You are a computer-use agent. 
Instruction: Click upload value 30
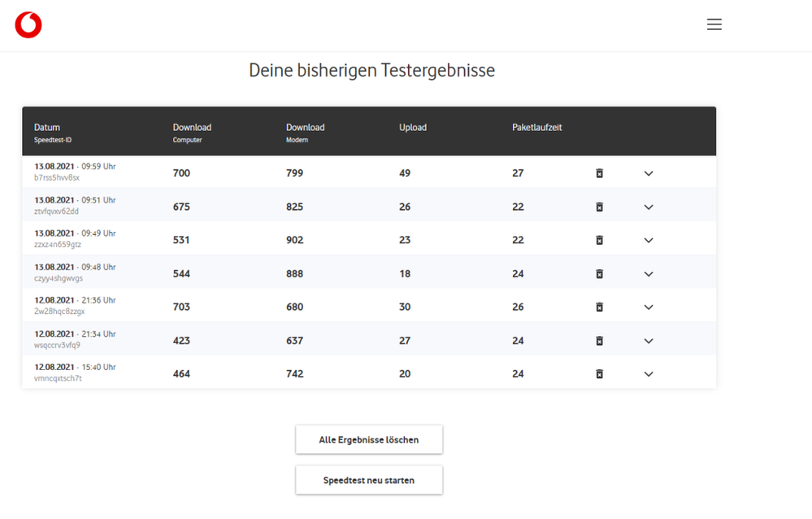tap(405, 307)
